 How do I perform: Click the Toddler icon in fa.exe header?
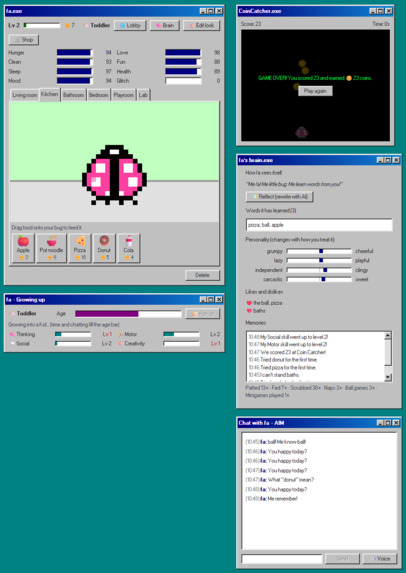86,26
